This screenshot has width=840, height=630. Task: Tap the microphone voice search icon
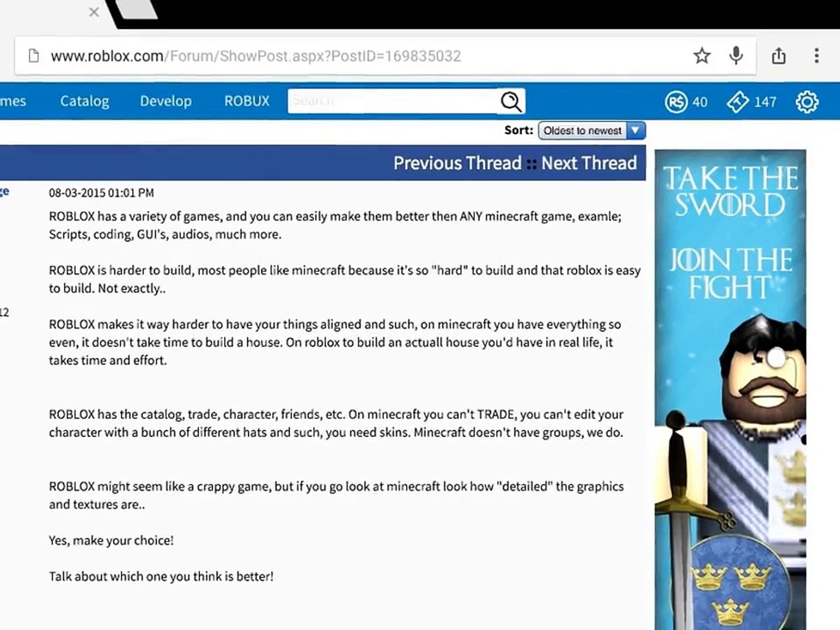tap(736, 55)
